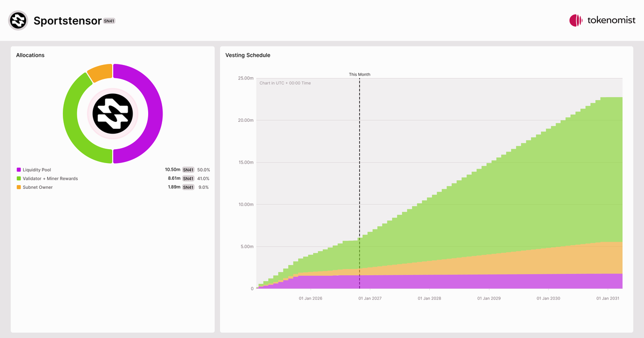Screen dimensions: 644x338
Task: Click the 25.00m y-axis label
Action: (245, 78)
